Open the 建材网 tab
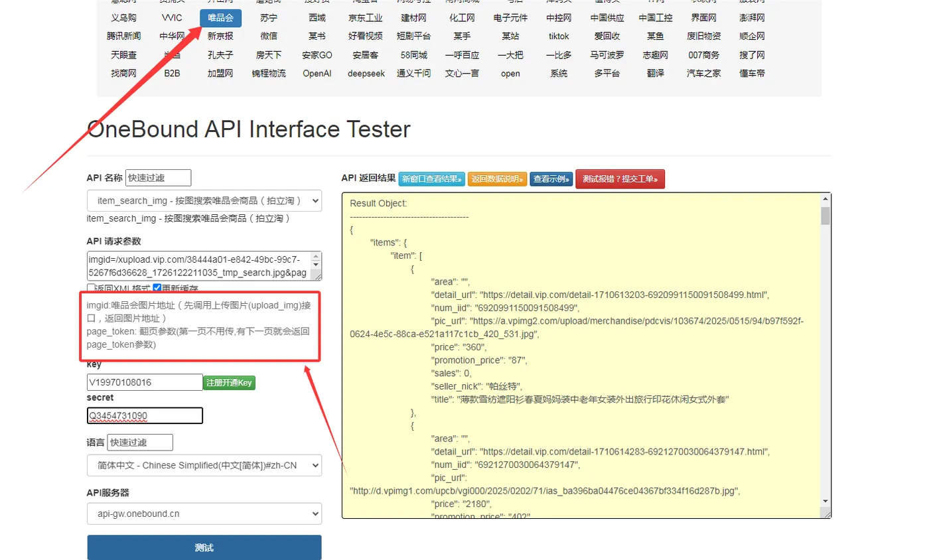Screen dimensions: 929x560 (x=414, y=18)
